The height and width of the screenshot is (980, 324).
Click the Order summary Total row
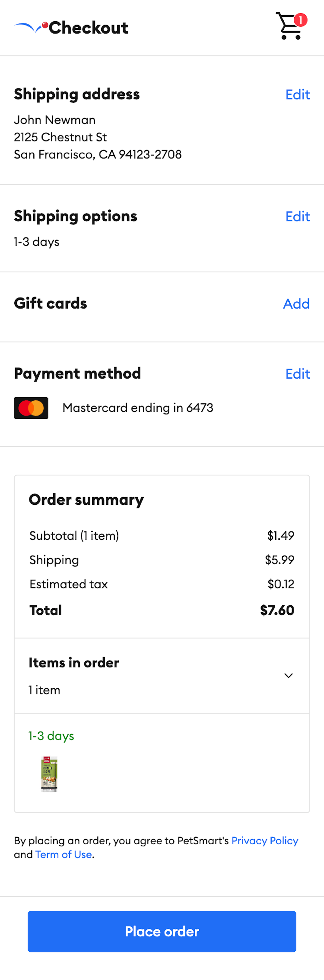162,610
